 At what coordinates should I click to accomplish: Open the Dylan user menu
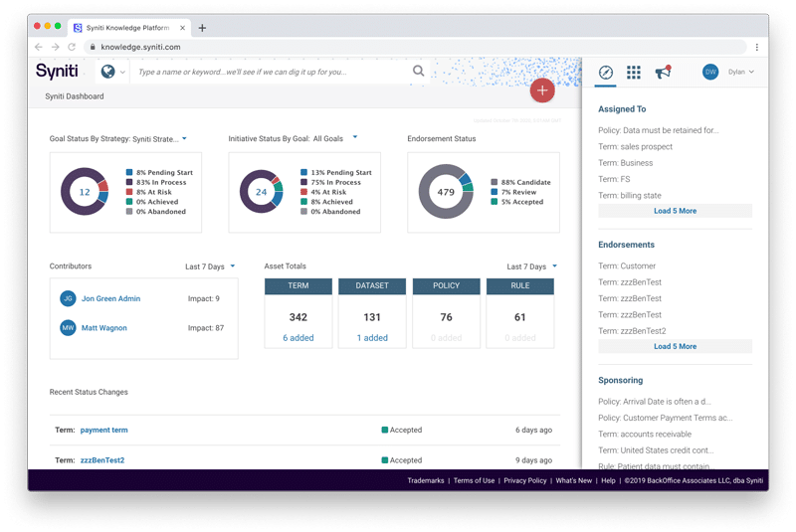[x=740, y=72]
